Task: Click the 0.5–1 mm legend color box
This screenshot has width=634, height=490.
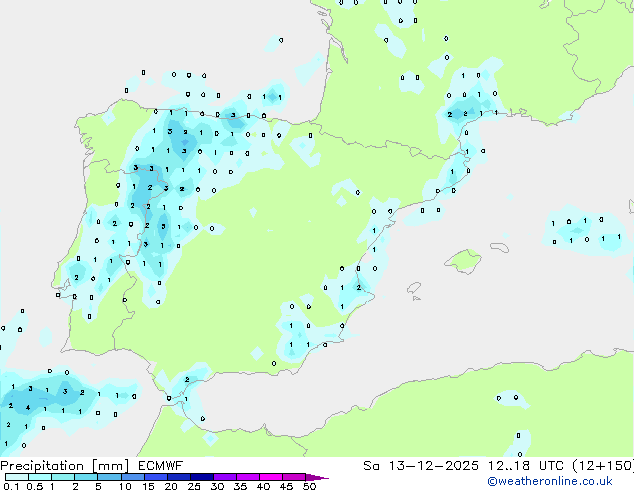Action: click(x=40, y=477)
